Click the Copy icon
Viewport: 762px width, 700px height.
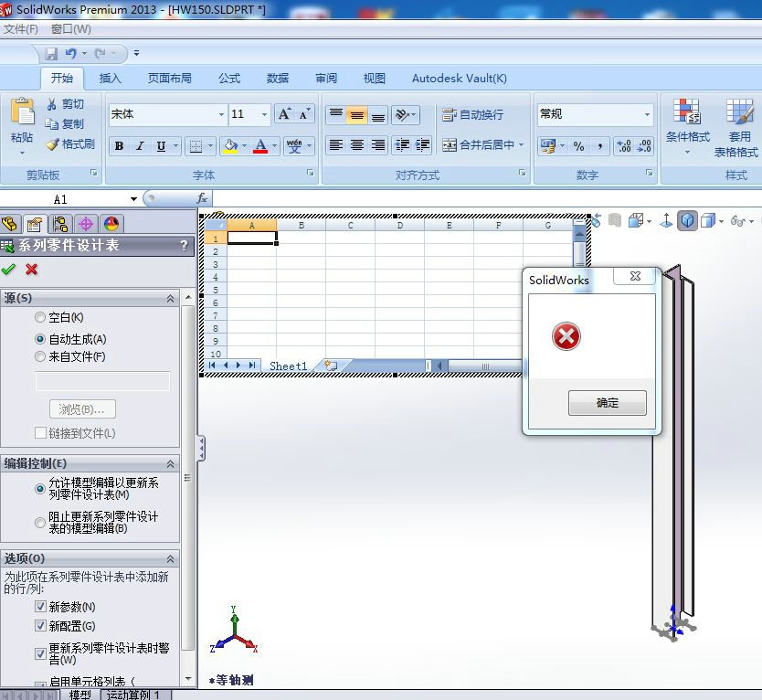click(52, 124)
